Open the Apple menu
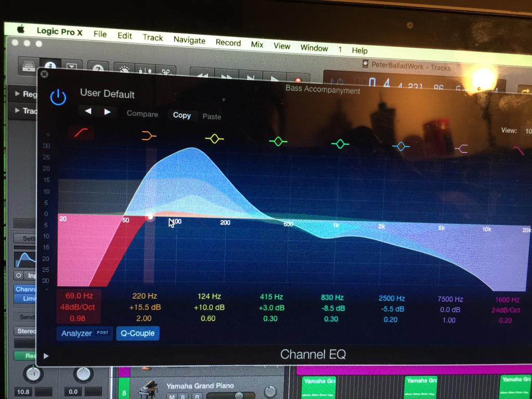This screenshot has height=399, width=532. pyautogui.click(x=21, y=30)
